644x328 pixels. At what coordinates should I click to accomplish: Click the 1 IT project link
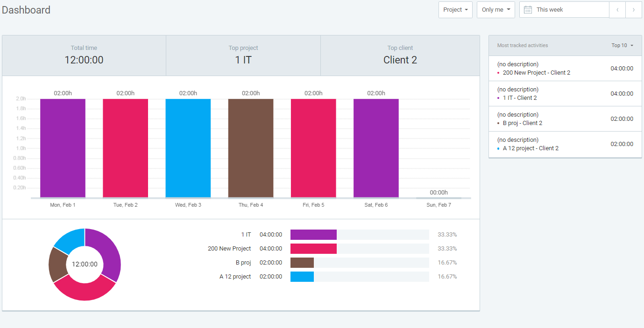point(247,234)
